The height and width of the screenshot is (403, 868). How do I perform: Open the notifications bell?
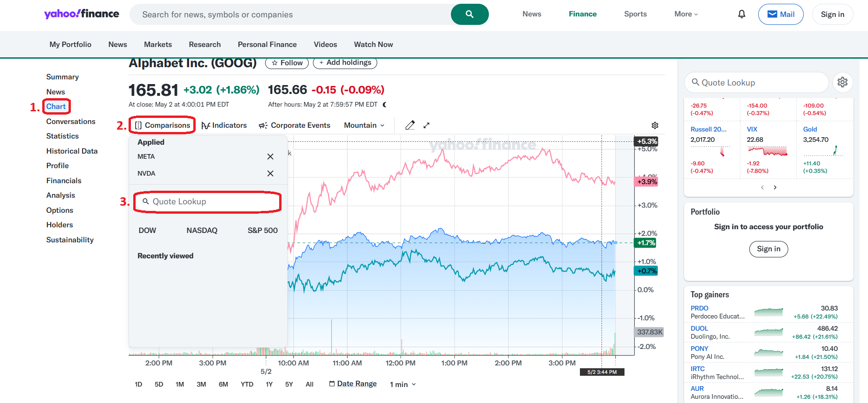click(x=742, y=14)
